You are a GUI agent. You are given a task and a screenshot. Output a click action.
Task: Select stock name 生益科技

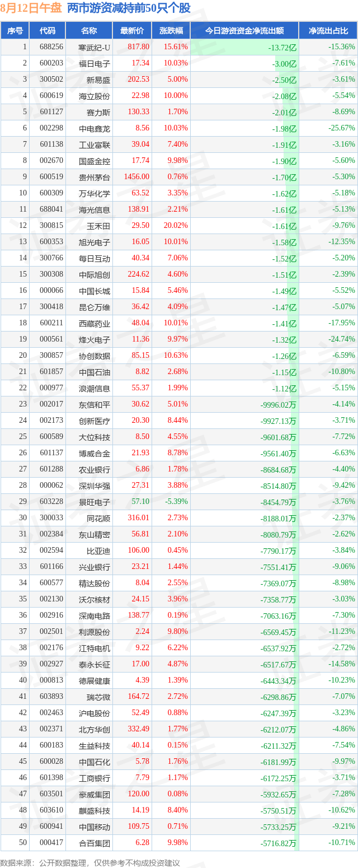point(95,746)
